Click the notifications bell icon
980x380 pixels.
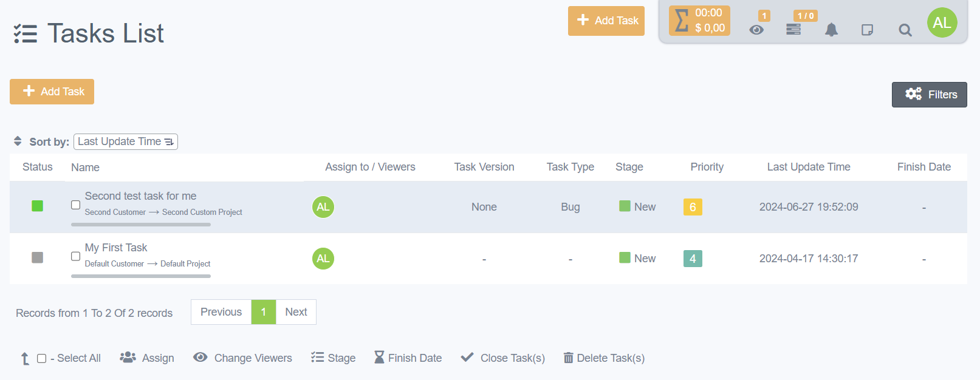coord(831,30)
